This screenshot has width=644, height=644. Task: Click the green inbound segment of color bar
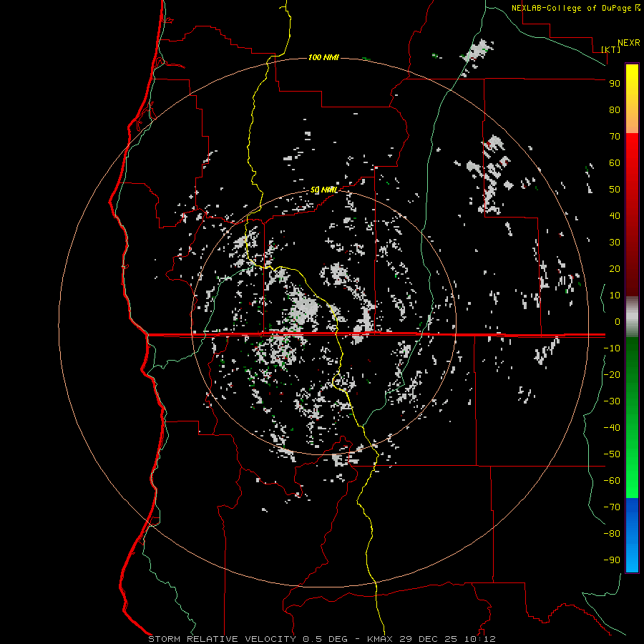coord(632,418)
